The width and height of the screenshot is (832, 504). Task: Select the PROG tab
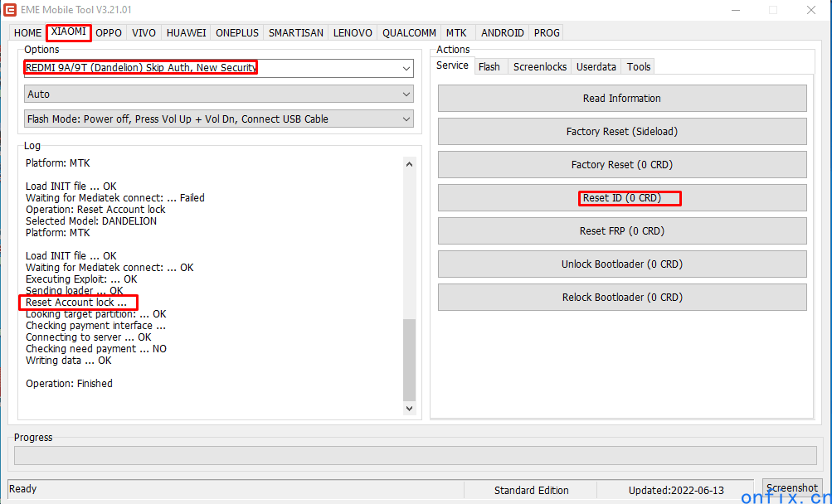[547, 33]
